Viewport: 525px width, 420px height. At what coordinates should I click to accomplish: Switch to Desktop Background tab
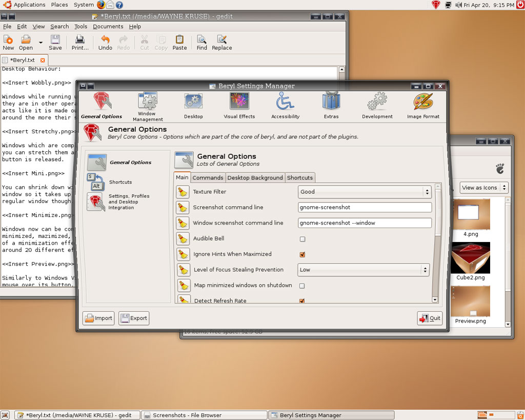coord(255,178)
